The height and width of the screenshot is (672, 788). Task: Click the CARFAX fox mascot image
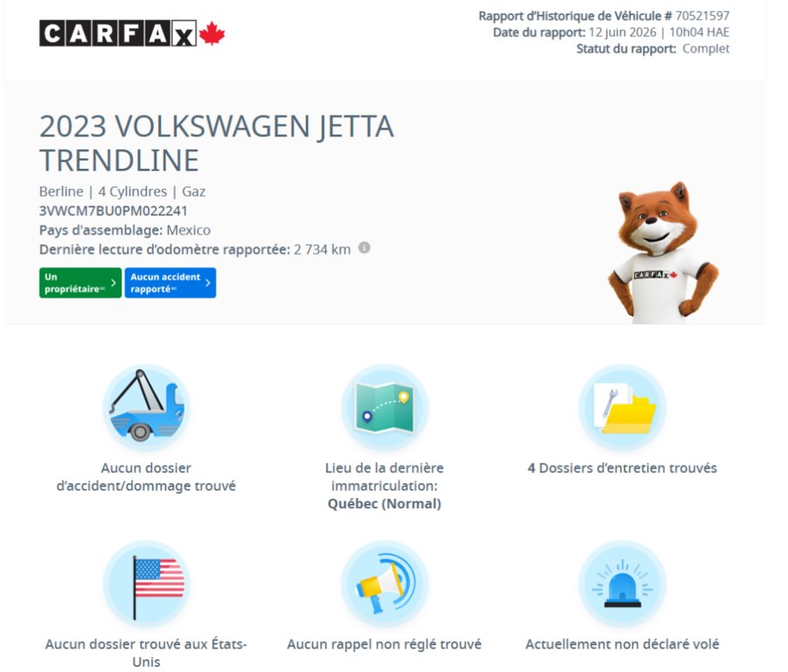coord(662,253)
